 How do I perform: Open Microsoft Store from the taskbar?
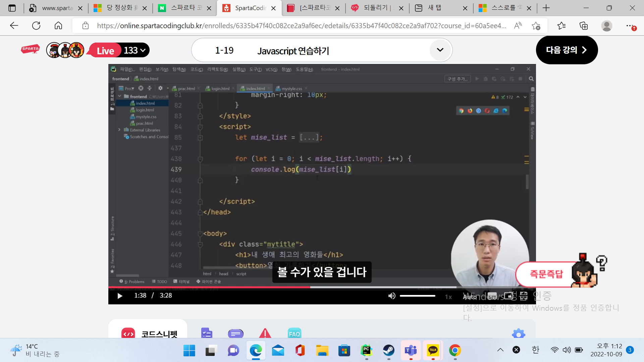coord(344,351)
